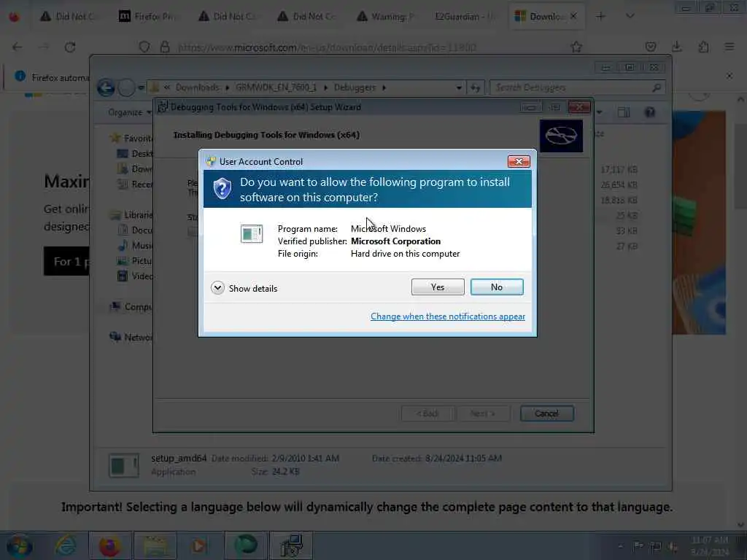Screen dimensions: 747x560
Task: Click the Firefox tracking protection shield icon
Action: [x=144, y=47]
